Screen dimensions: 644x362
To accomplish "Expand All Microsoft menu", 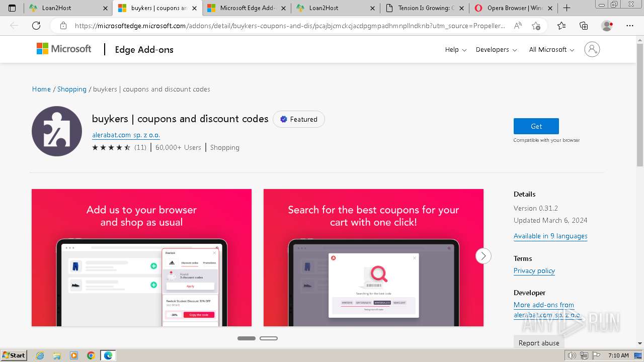I will (551, 49).
